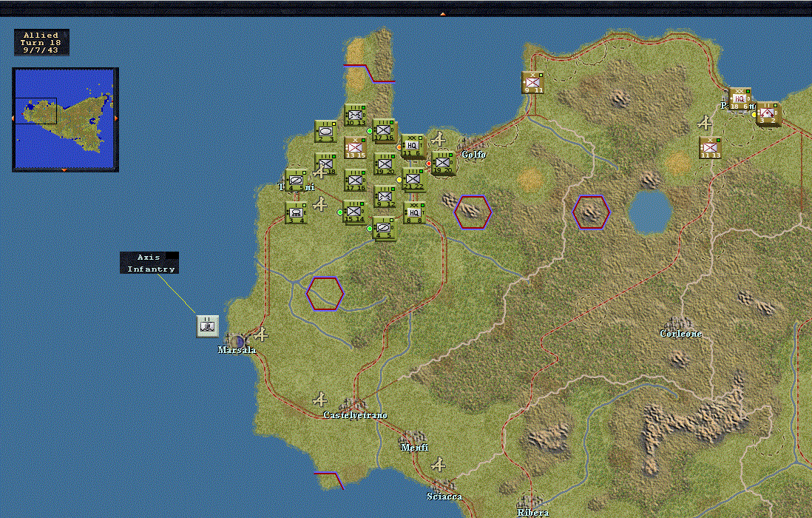Click the airfield icon next to Golfo

click(438, 139)
